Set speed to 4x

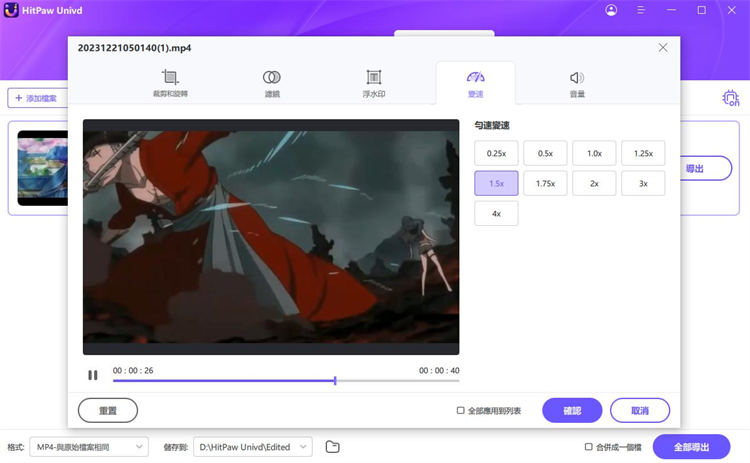[x=496, y=213]
